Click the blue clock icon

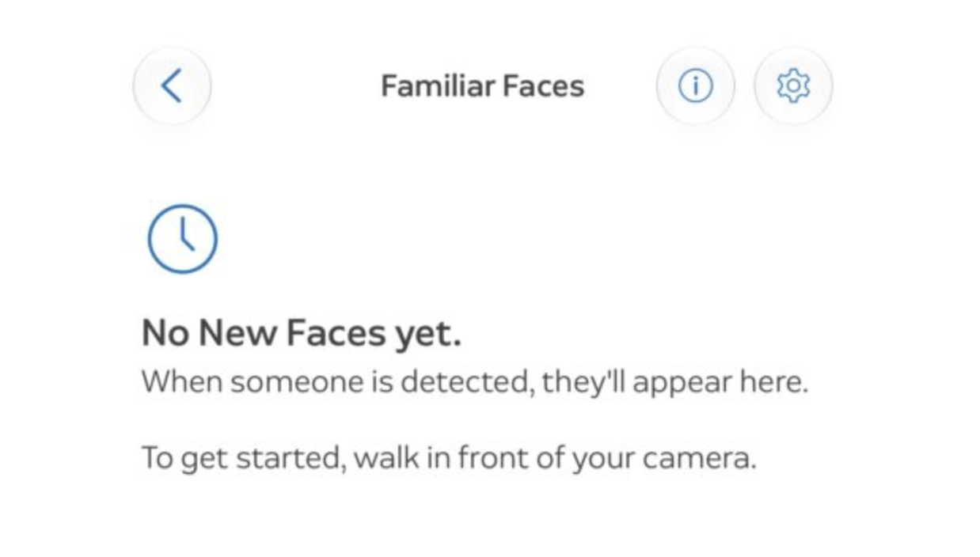182,239
